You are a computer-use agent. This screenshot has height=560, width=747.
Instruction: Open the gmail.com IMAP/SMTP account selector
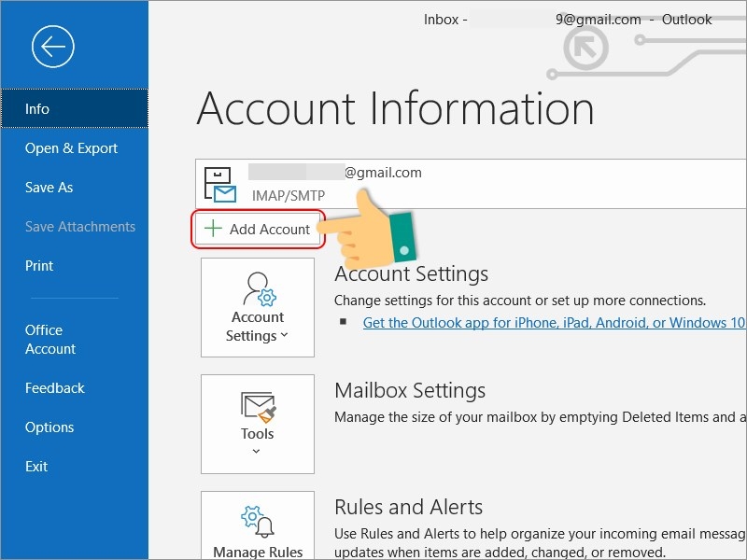[x=471, y=184]
